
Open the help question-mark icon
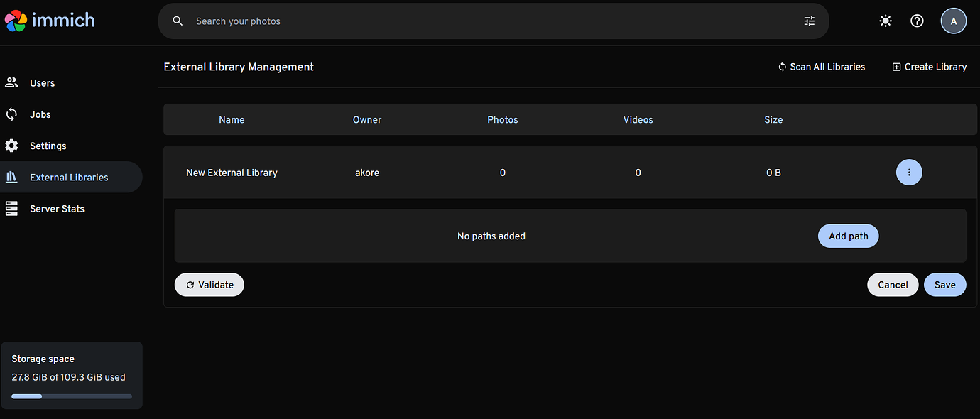(917, 21)
